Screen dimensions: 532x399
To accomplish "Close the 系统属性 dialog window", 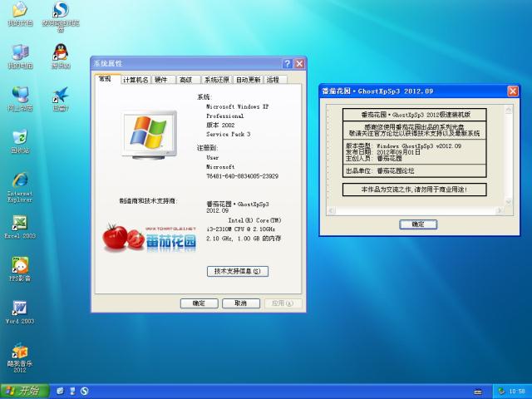I will [x=299, y=63].
